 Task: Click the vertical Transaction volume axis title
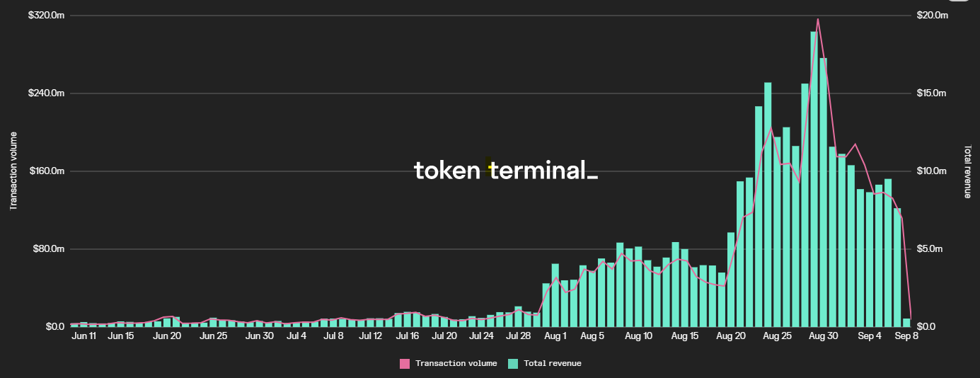[13, 171]
